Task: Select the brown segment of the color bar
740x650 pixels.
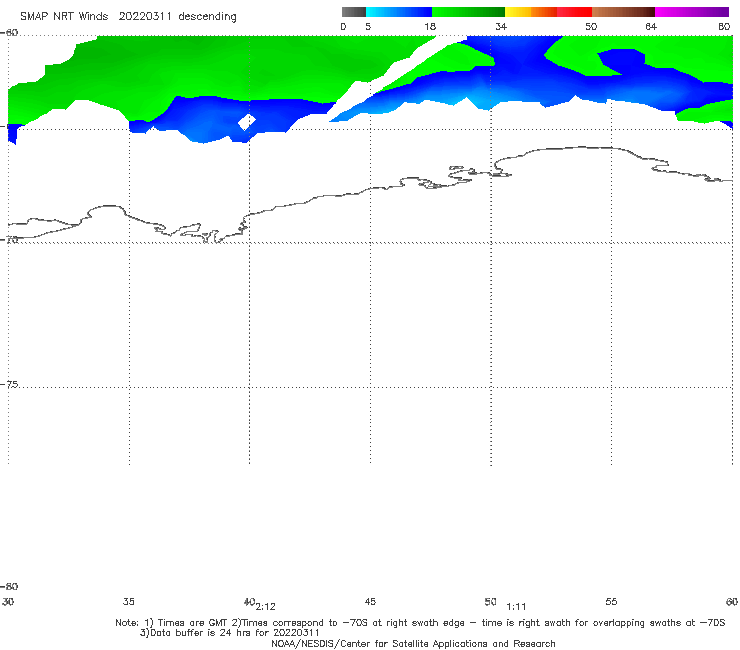Action: click(x=623, y=12)
